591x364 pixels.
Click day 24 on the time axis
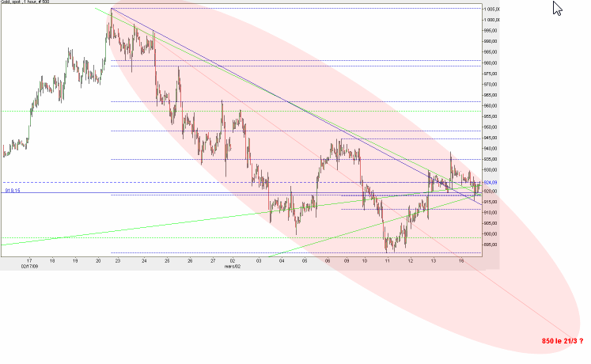tap(144, 260)
